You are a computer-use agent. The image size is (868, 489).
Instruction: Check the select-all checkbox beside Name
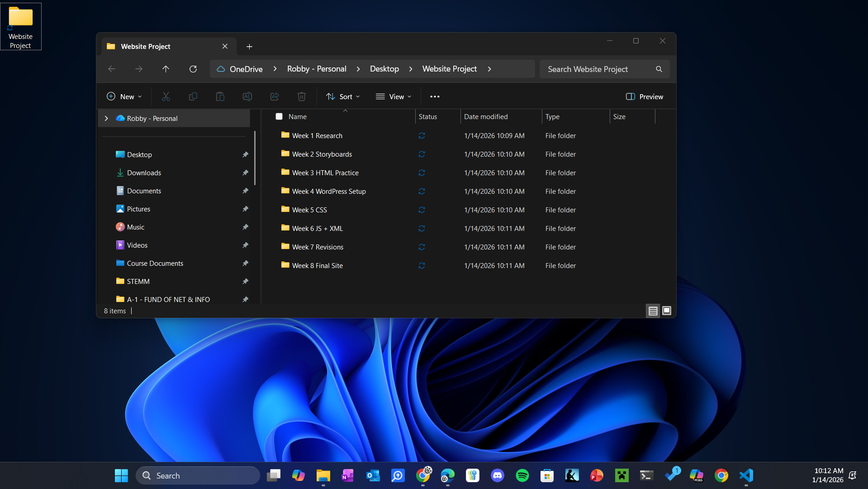point(279,116)
